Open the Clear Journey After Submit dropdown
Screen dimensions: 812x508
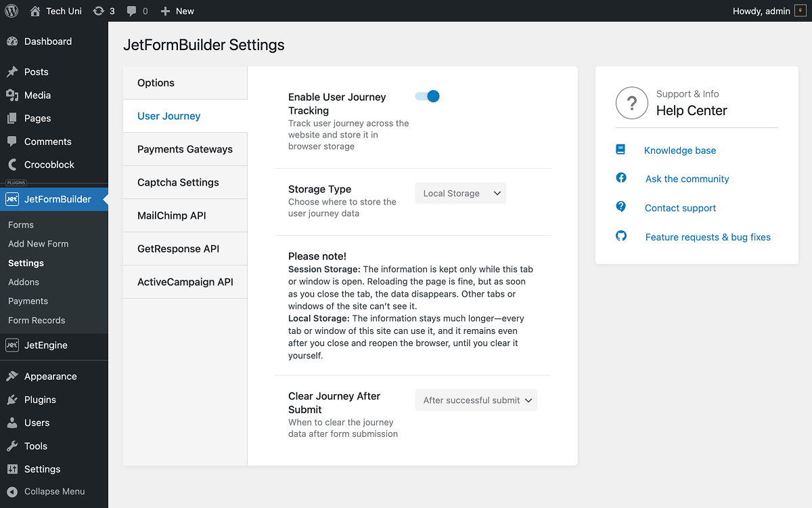pos(476,400)
